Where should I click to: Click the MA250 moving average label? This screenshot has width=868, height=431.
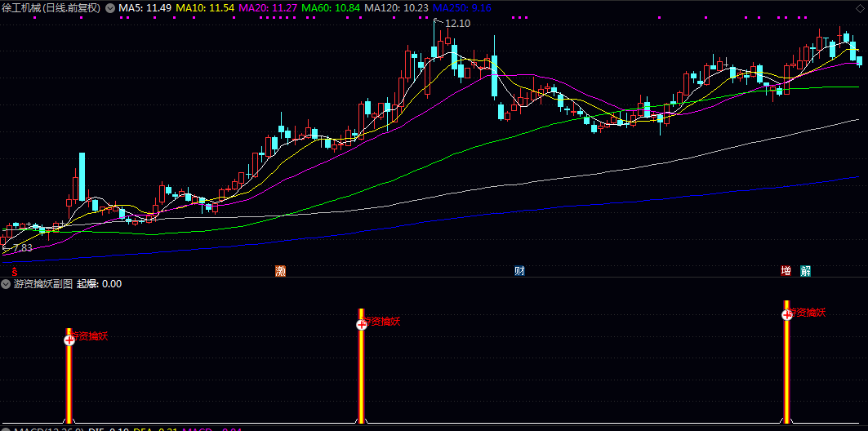pos(462,7)
